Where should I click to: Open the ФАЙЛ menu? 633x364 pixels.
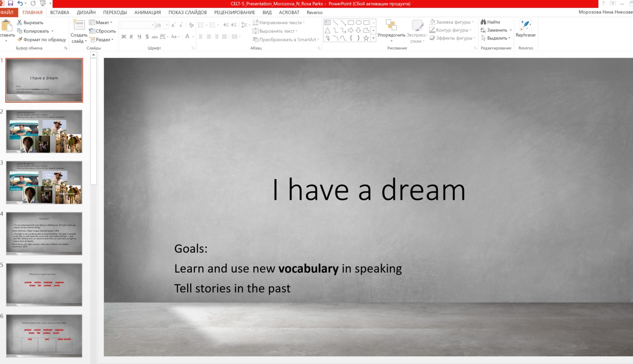click(x=7, y=12)
